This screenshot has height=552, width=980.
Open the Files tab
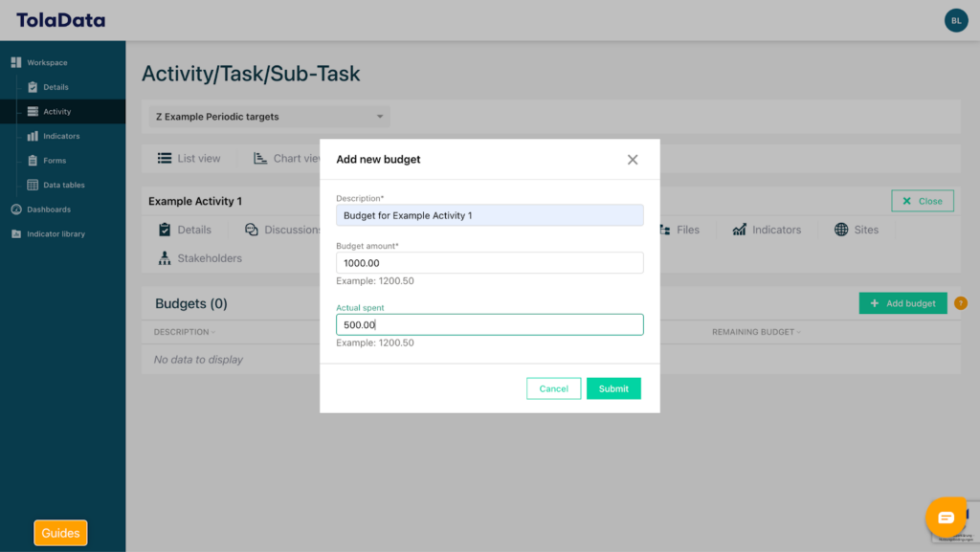tap(679, 230)
